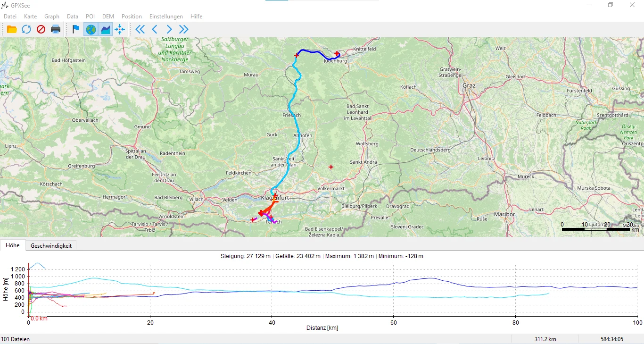Click the red waypoint marker near Judenburg

click(337, 54)
